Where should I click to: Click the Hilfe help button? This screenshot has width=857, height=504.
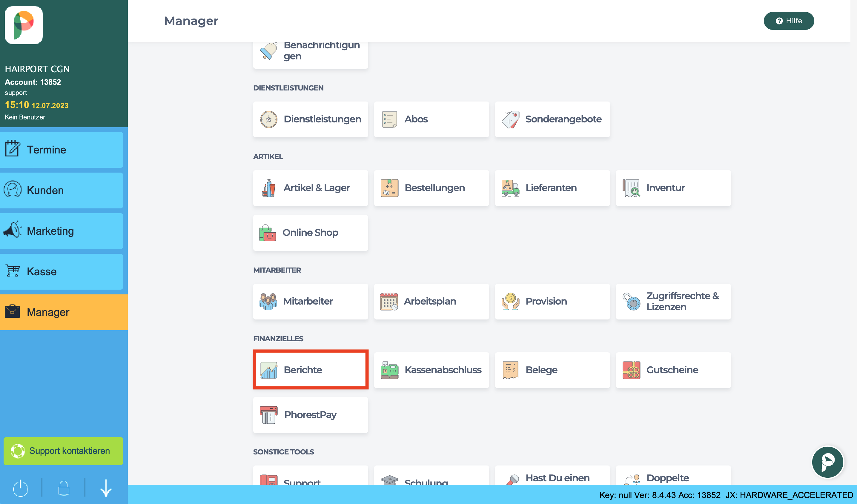(789, 20)
